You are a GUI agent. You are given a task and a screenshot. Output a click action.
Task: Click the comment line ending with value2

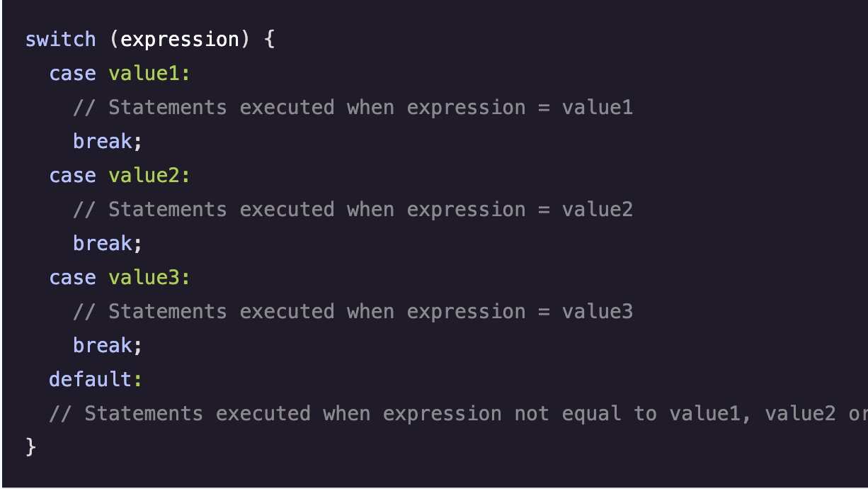click(353, 209)
